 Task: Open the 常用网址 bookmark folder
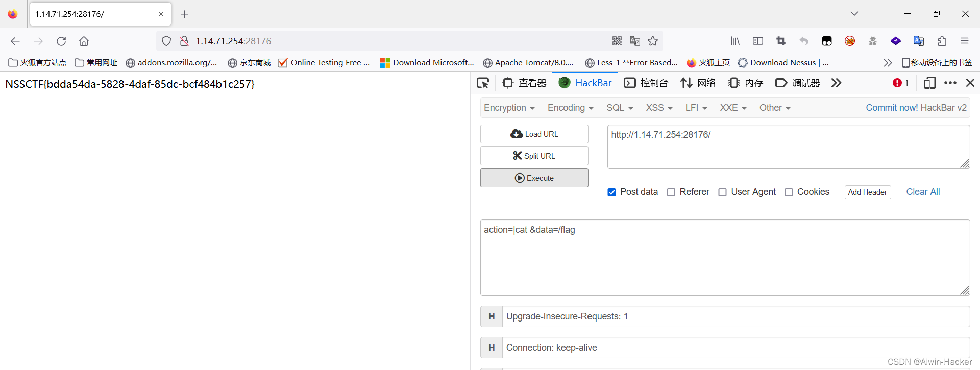(96, 63)
